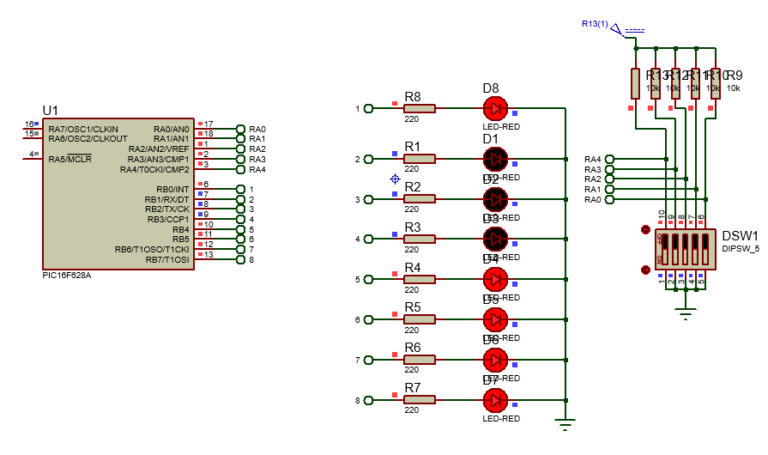Click the R13(1) voltage probe arrow
Viewport: 768px width, 455px height.
click(x=618, y=30)
